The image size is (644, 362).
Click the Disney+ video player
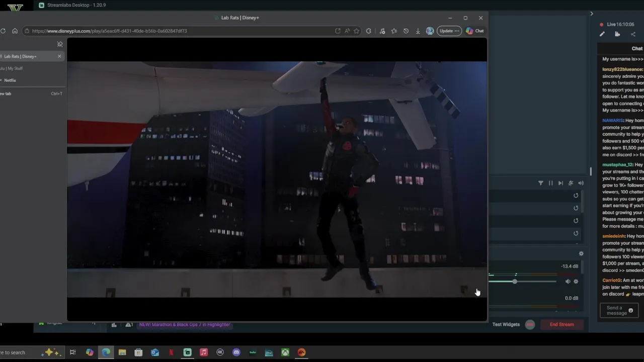click(x=277, y=179)
